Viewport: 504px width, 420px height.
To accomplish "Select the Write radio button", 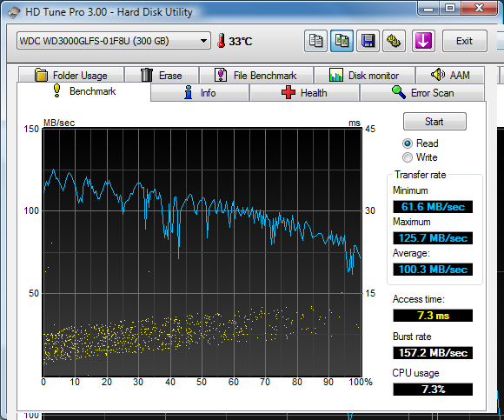I will 408,157.
